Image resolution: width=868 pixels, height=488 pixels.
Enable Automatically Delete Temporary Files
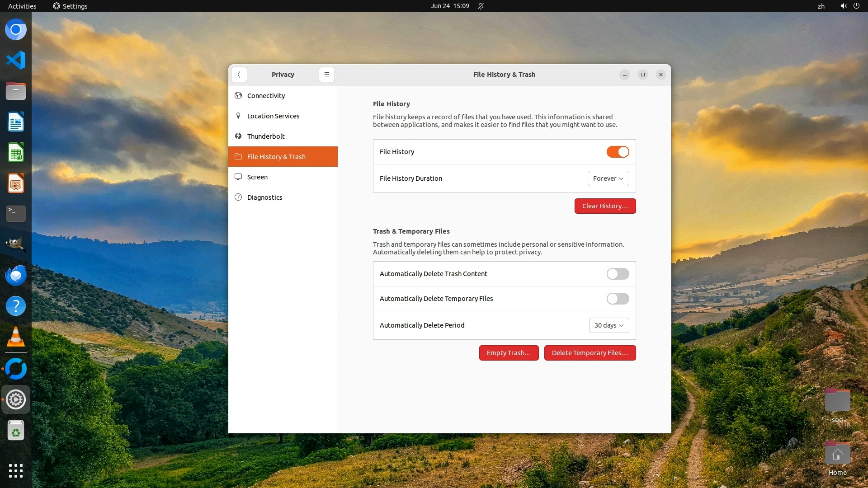click(x=618, y=299)
